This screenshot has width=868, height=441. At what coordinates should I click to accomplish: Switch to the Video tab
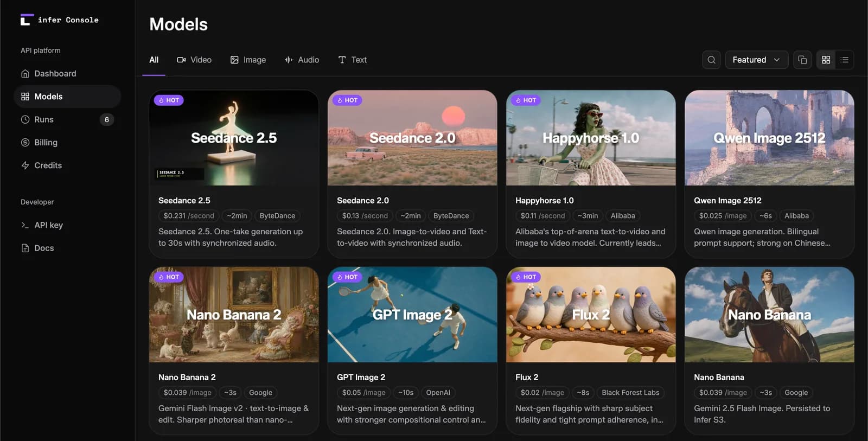click(x=194, y=60)
